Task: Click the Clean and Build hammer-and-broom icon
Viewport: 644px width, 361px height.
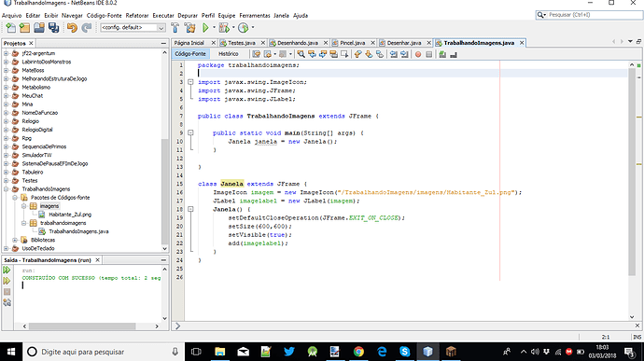Action: (x=189, y=27)
